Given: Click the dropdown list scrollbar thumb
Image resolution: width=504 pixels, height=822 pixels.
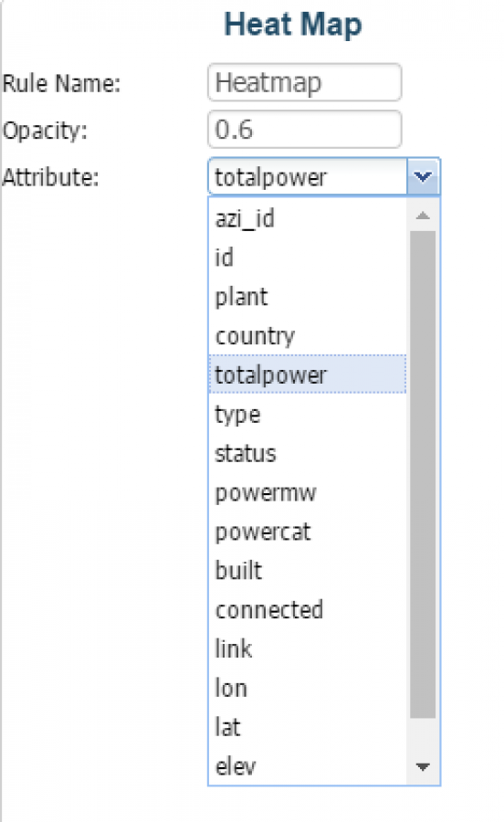Looking at the screenshot, I should point(423,474).
